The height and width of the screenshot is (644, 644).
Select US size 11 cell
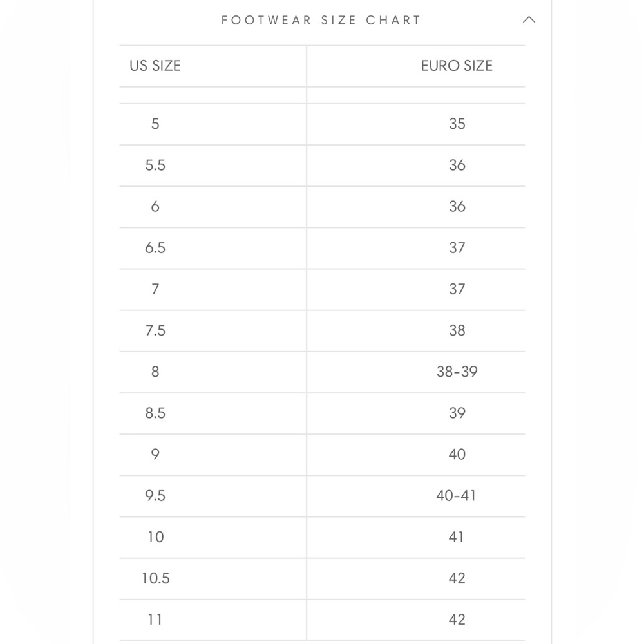pos(155,620)
